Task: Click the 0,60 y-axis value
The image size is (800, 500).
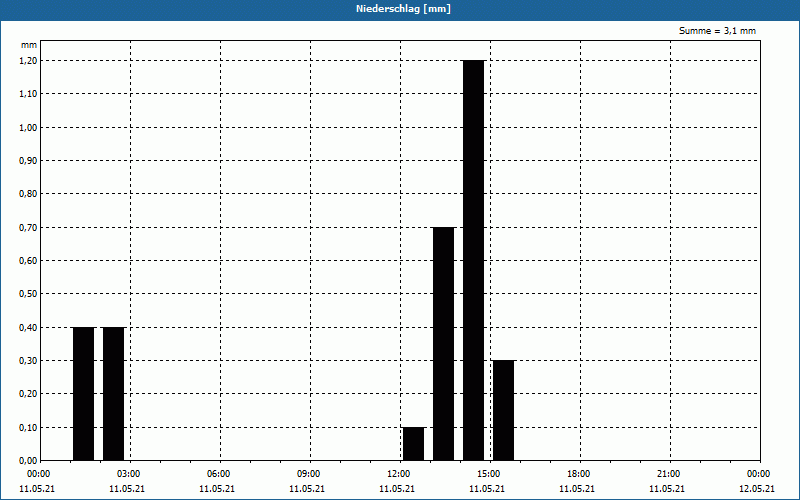Action: 28,261
